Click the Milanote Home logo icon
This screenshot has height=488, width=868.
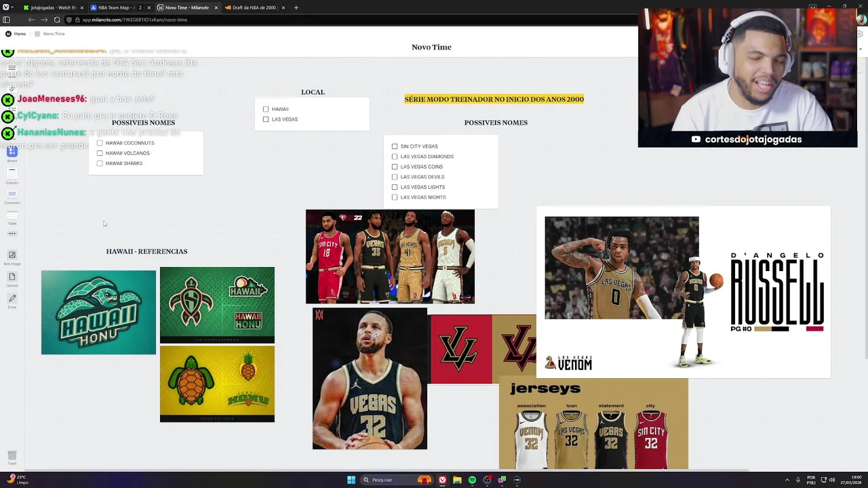[8, 34]
